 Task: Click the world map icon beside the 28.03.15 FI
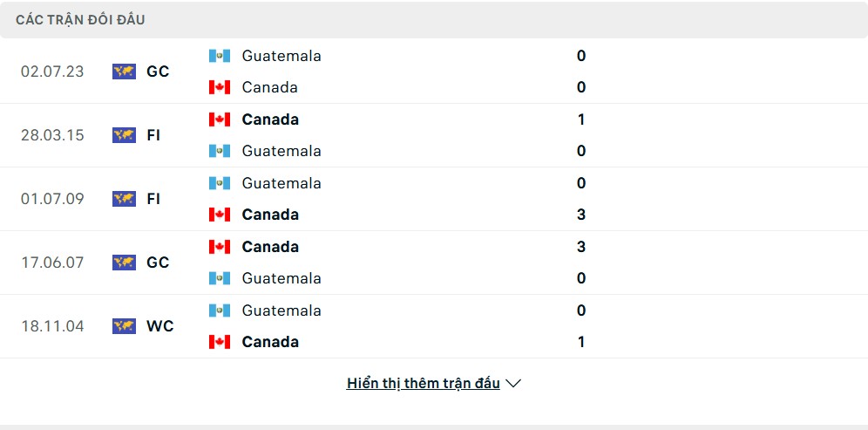click(124, 135)
